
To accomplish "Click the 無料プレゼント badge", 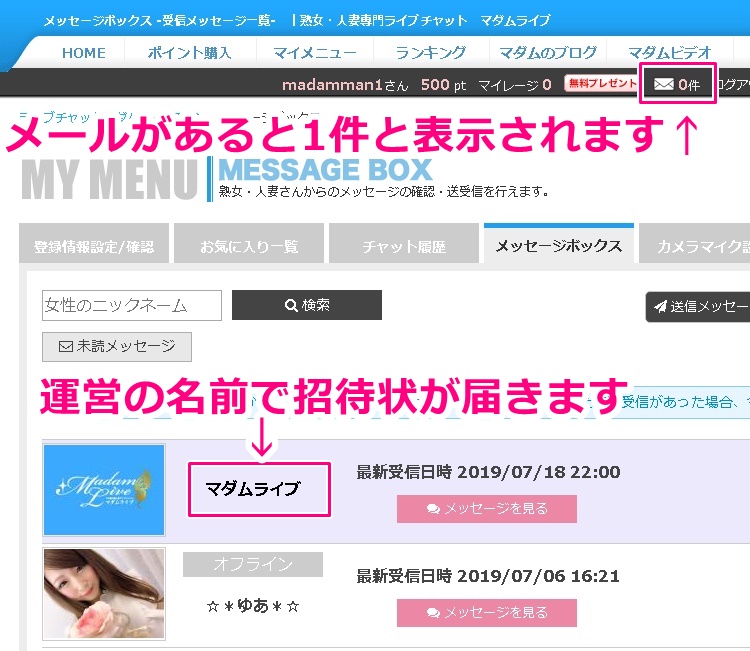I will click(601, 83).
